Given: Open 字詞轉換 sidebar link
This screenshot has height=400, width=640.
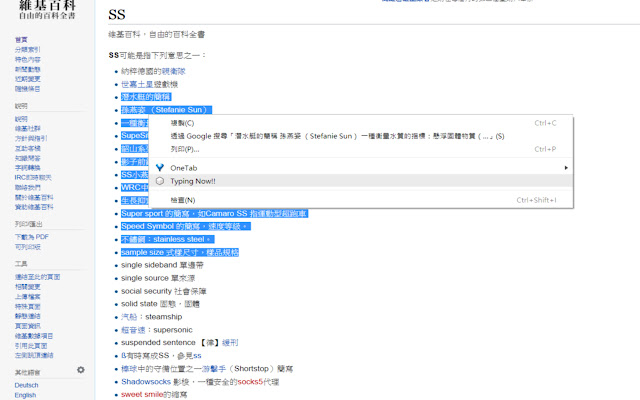Looking at the screenshot, I should 27,168.
